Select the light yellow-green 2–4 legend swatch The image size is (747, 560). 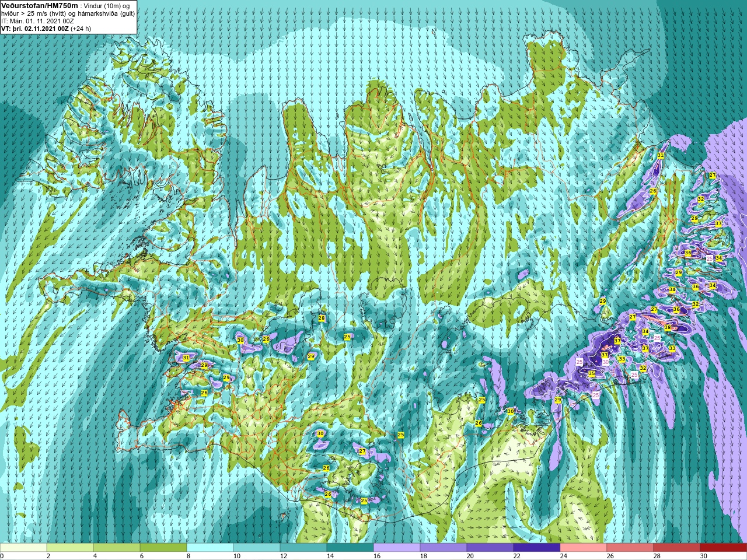tap(70, 548)
